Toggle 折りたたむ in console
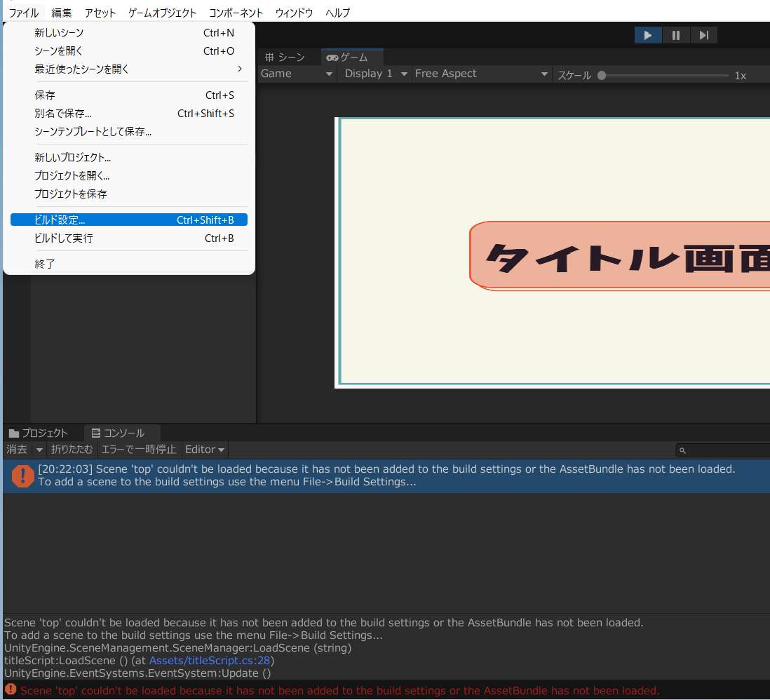770x700 pixels. coord(72,450)
